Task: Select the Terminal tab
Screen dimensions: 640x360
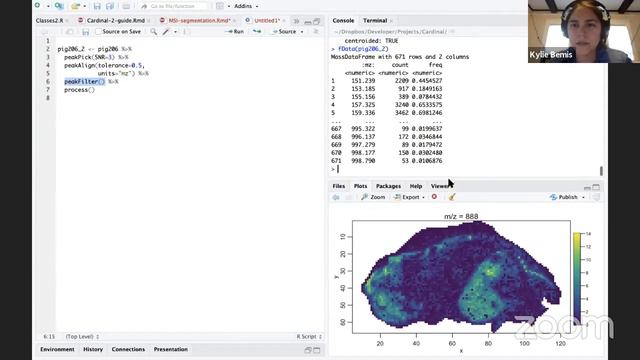Action: point(375,20)
